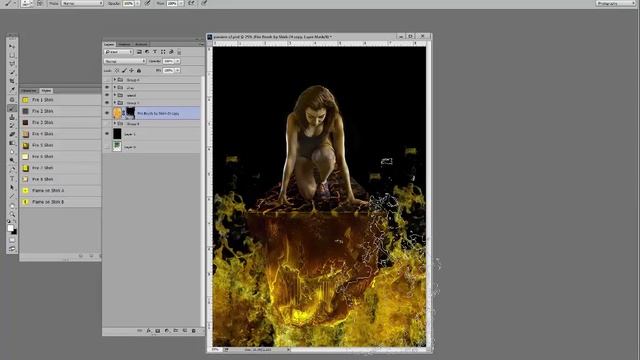640x360 pixels.
Task: Select the Rectangular Marquee tool
Action: tap(12, 55)
